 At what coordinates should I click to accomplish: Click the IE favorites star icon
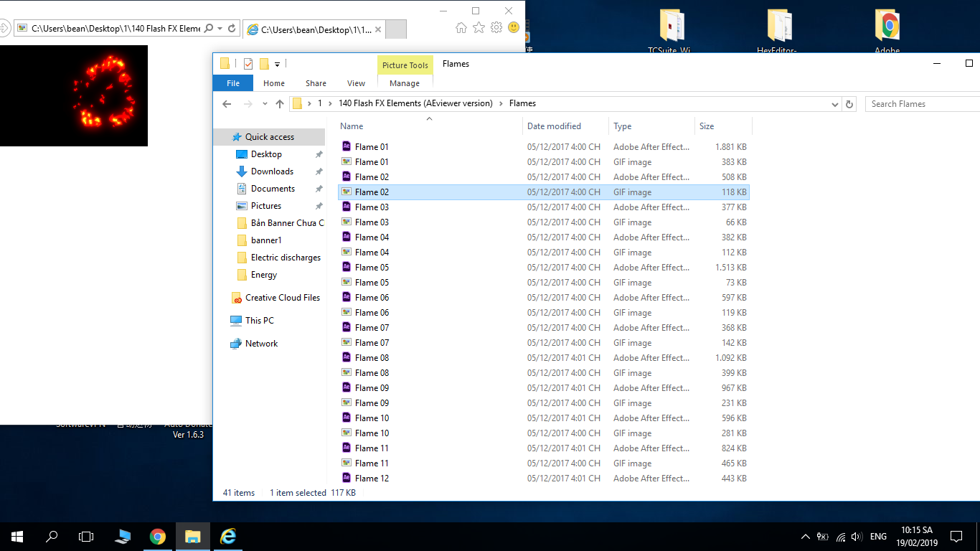point(479,28)
